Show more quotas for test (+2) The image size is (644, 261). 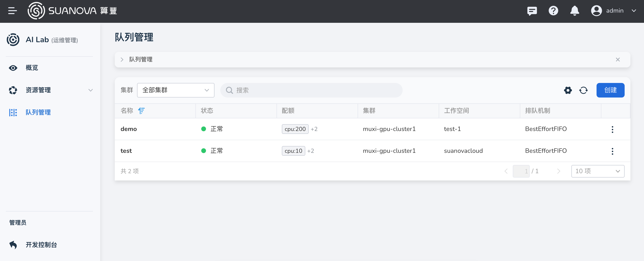coord(310,151)
